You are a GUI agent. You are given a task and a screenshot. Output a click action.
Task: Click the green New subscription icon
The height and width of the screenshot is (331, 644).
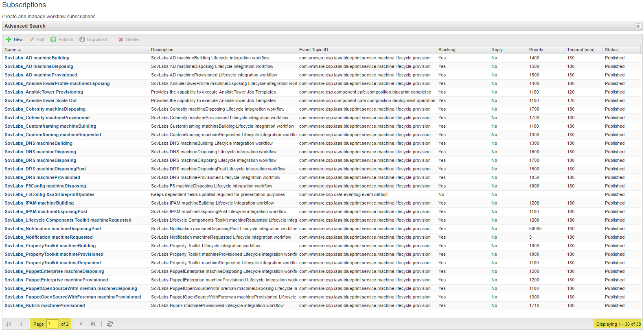9,39
